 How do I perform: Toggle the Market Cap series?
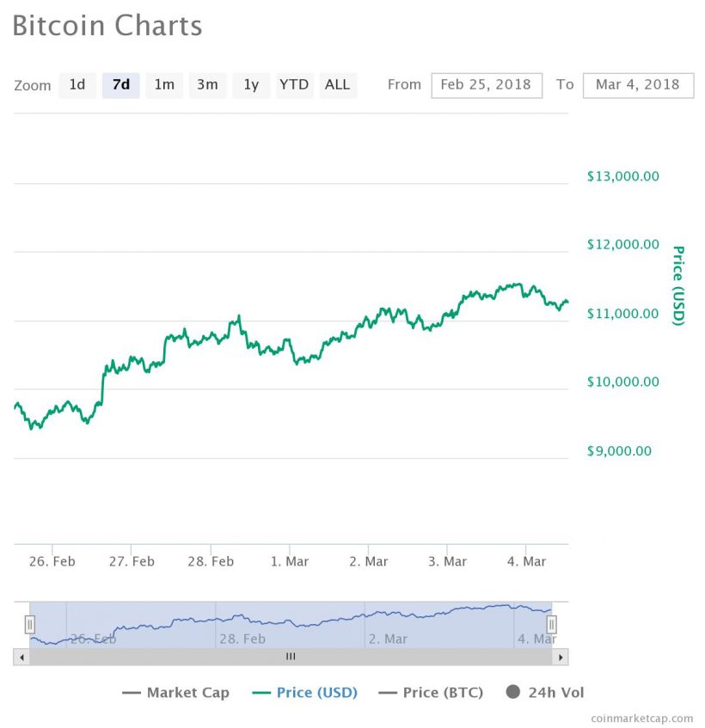pyautogui.click(x=187, y=692)
